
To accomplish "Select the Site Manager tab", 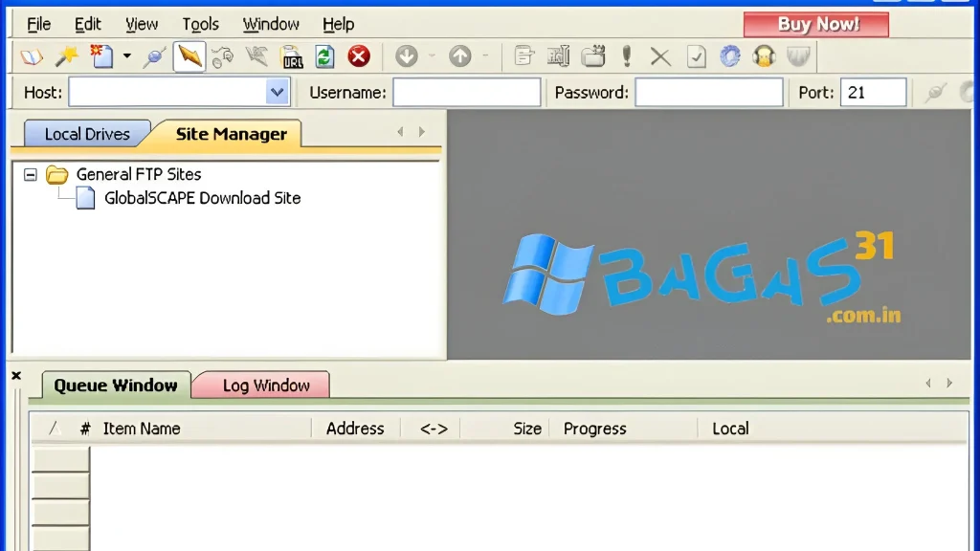I will click(231, 134).
